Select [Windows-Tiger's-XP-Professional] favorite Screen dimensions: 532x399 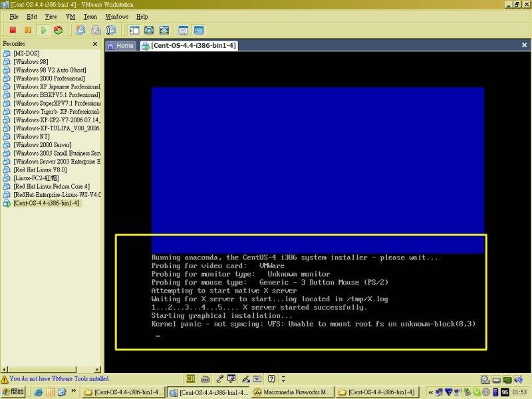[52, 112]
